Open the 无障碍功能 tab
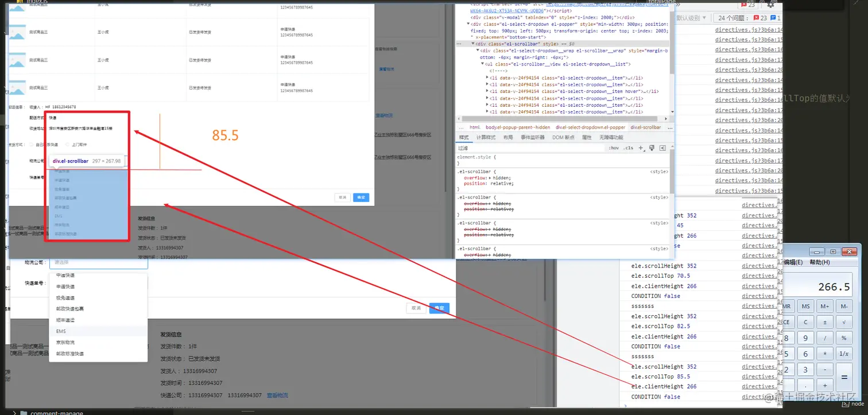The image size is (868, 415). click(x=611, y=137)
